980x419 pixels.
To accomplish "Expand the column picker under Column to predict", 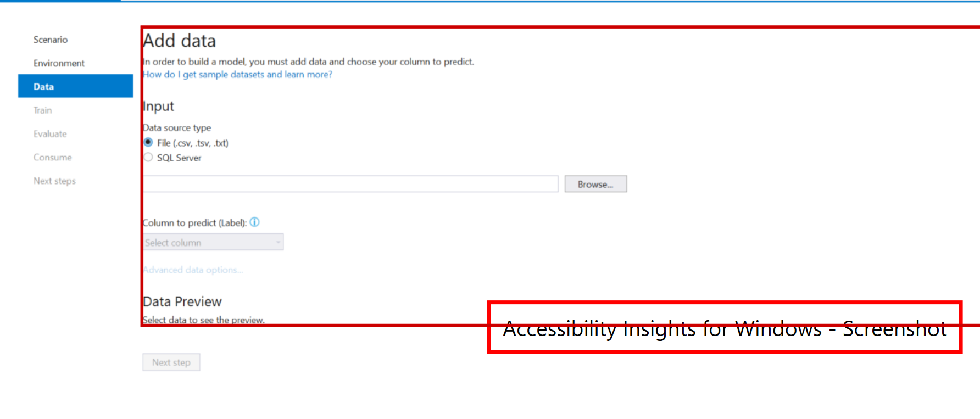I will 277,242.
